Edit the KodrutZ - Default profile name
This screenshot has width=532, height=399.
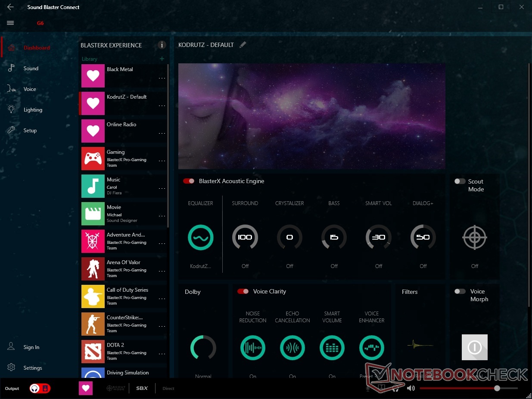pyautogui.click(x=243, y=44)
